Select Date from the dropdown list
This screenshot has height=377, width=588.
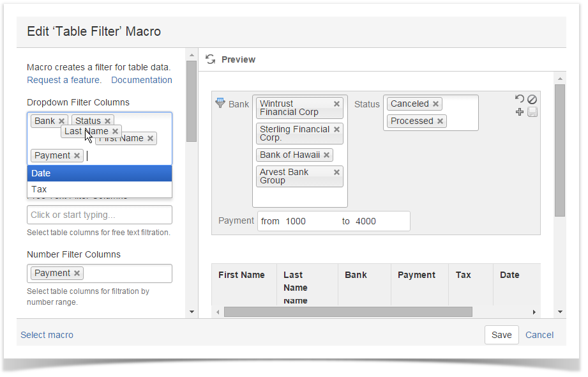(99, 173)
